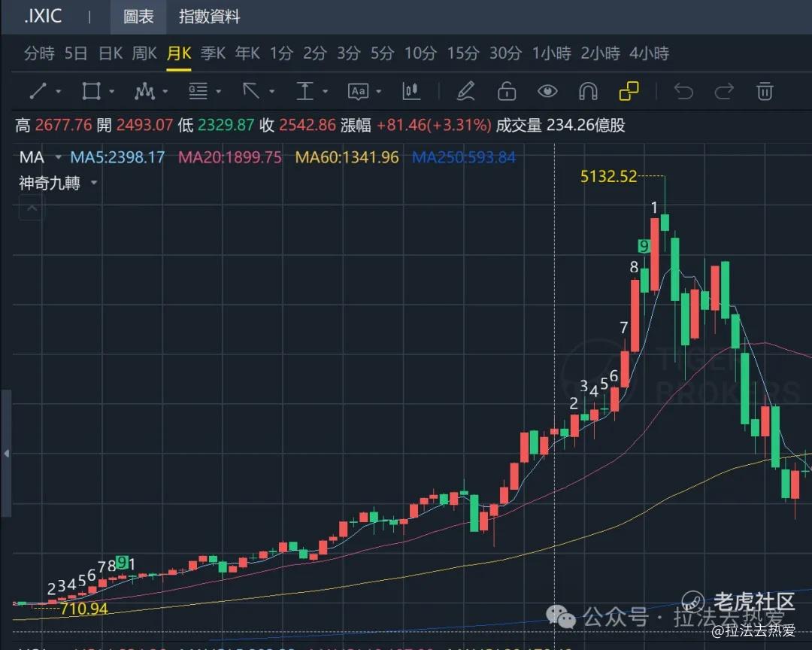Select the 月K monthly candles
The width and height of the screenshot is (812, 650).
coord(179,53)
